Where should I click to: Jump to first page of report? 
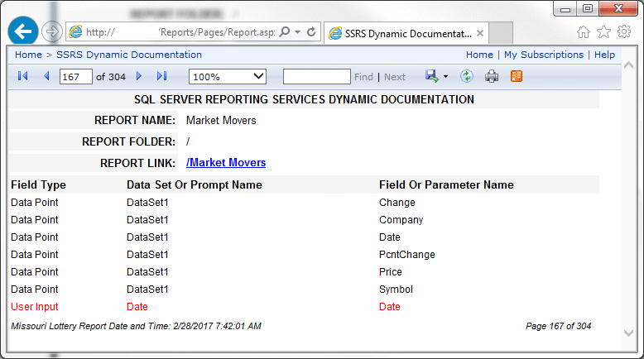tap(23, 76)
